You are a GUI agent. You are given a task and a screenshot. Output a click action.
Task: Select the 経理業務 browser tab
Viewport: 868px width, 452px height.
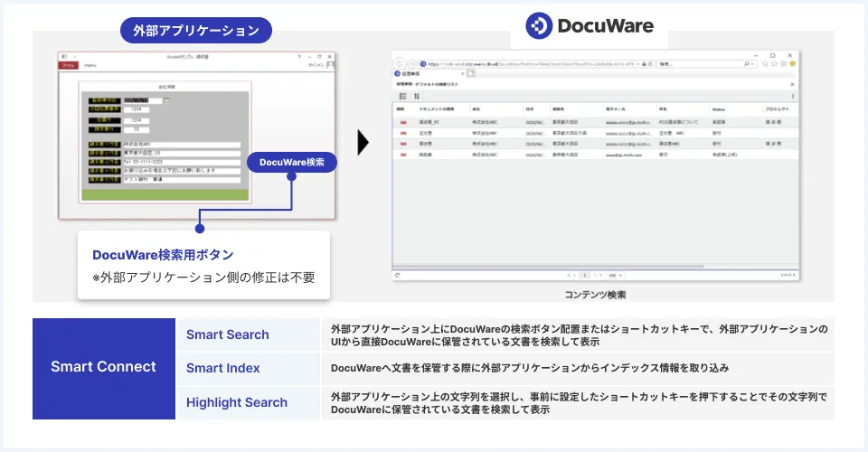(x=428, y=73)
